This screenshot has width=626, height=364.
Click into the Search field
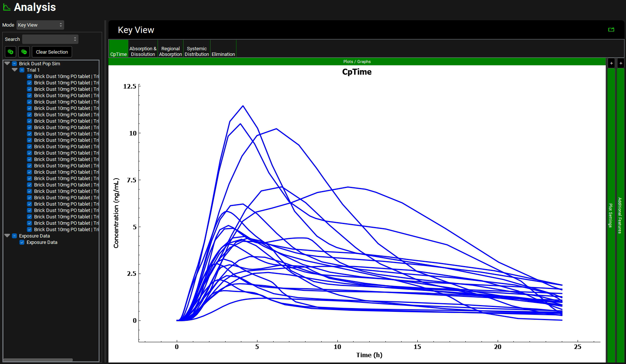[x=50, y=39]
